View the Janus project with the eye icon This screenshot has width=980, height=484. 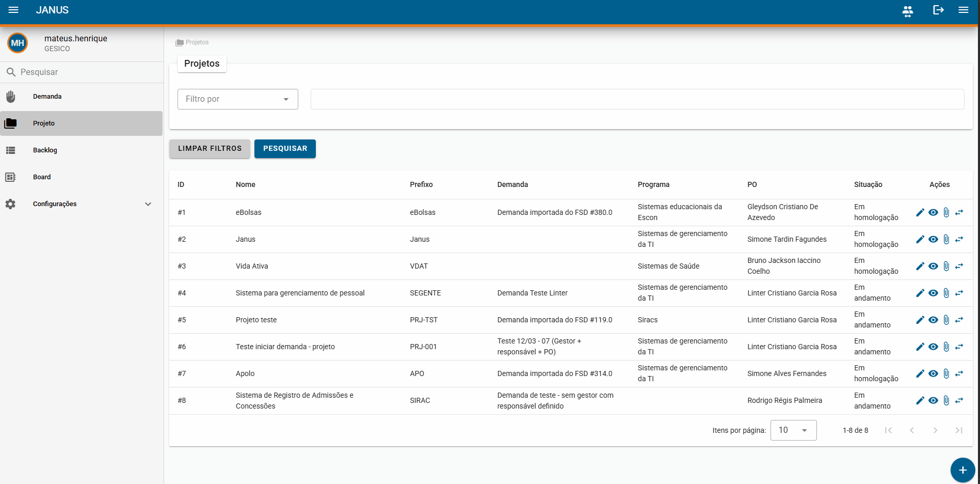click(x=933, y=239)
